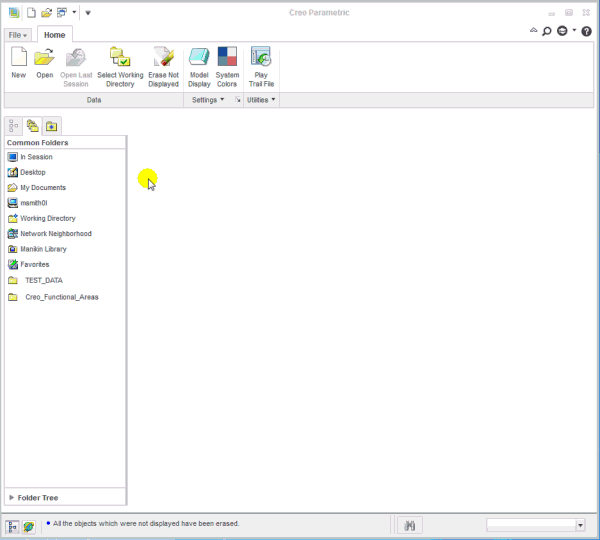Switch to Folder Browser navigator tab
The width and height of the screenshot is (600, 540).
[33, 126]
